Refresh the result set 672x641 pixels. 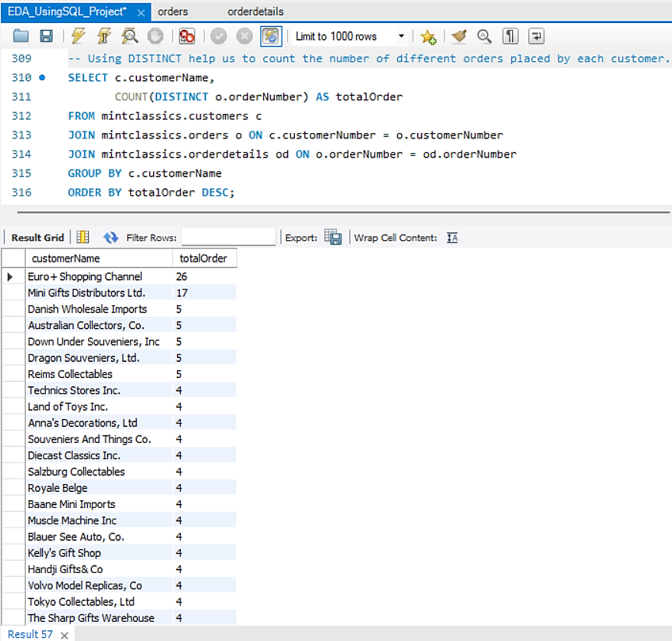[x=111, y=237]
